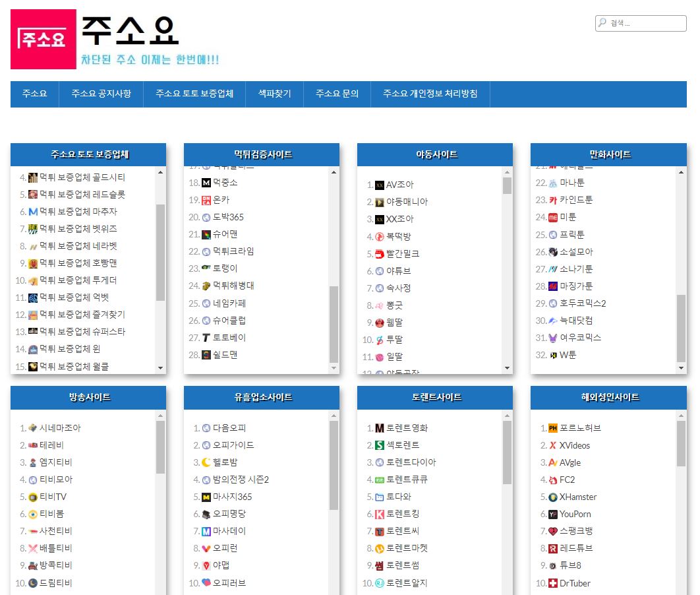Image resolution: width=700 pixels, height=595 pixels.
Task: Open the 오피가이드 link
Action: [233, 445]
